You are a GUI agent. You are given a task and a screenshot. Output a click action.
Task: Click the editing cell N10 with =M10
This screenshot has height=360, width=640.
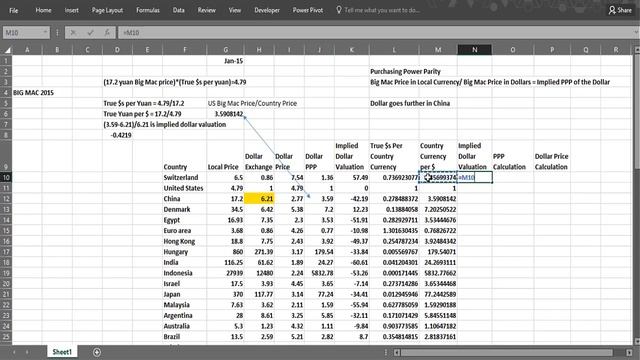coord(475,178)
